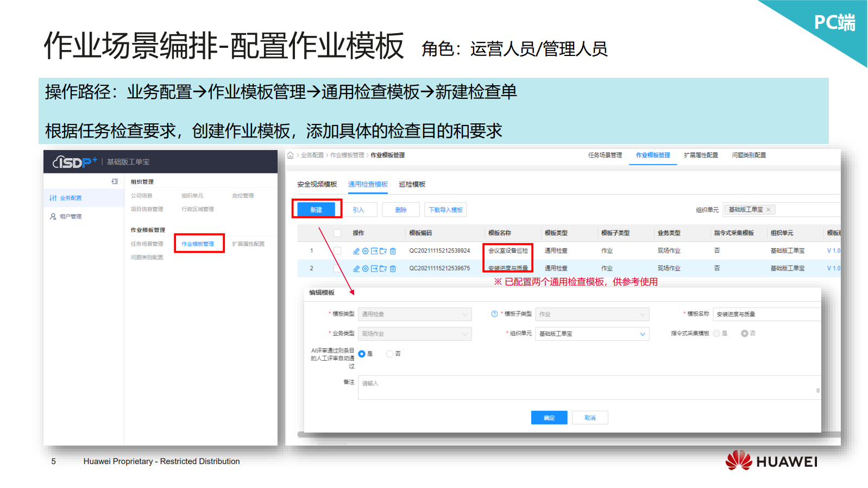This screenshot has height=488, width=868.
Task: Open the 岗位管理 menu link
Action: coord(243,196)
